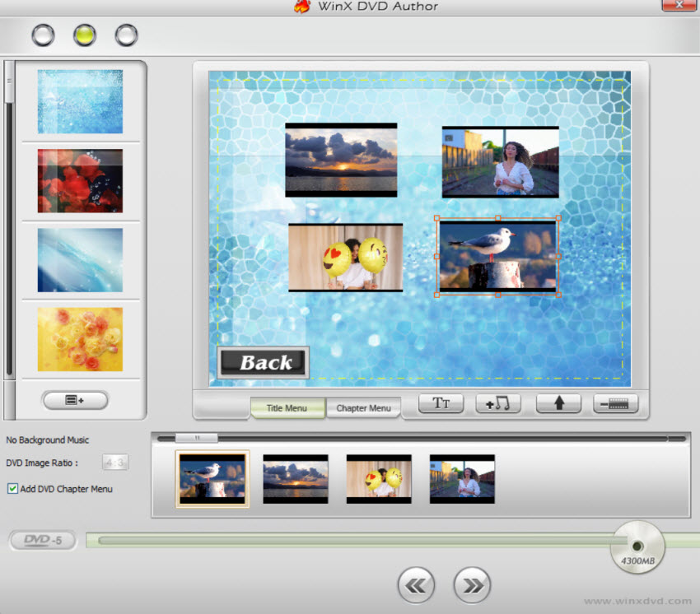Enable the Add DVD Chapter Menu checkbox
This screenshot has height=614, width=700.
click(x=12, y=488)
